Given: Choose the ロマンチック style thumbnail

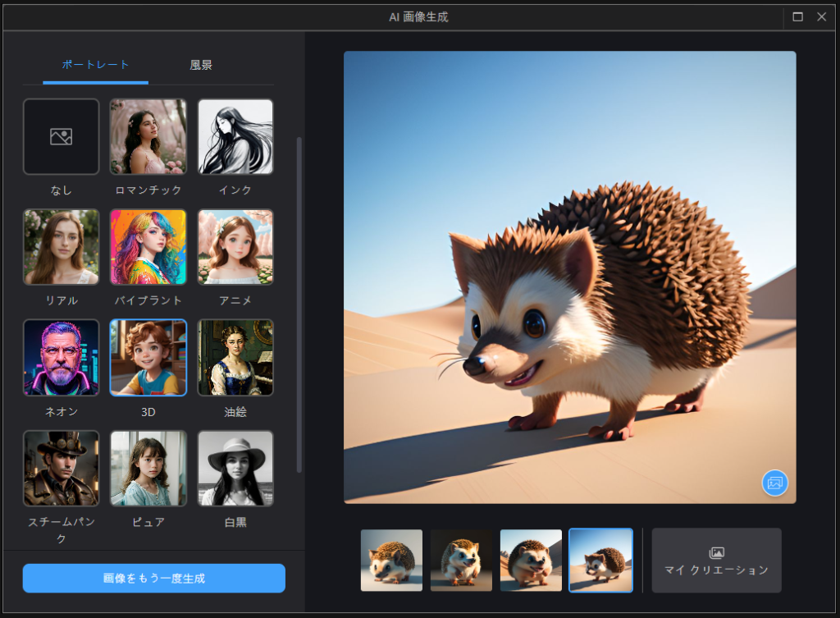Looking at the screenshot, I should (x=148, y=137).
